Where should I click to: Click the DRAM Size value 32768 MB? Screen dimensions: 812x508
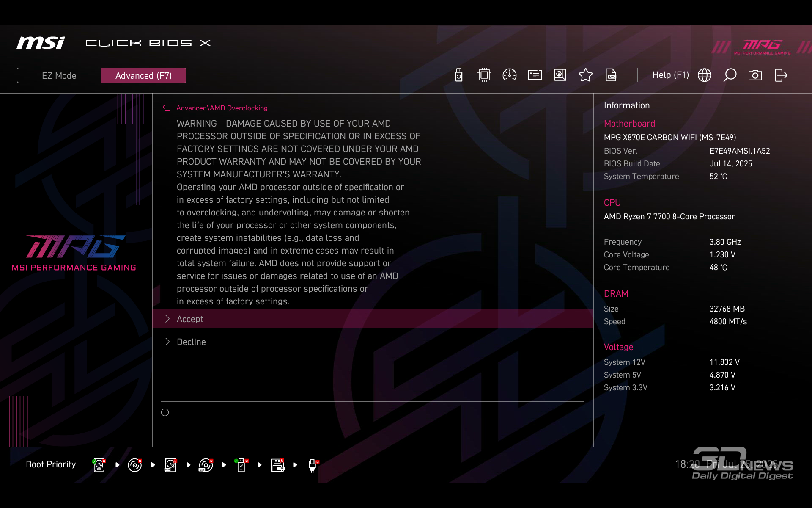coord(727,309)
